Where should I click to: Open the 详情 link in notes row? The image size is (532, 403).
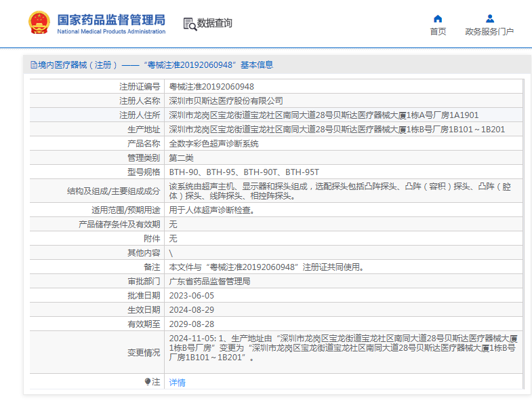[177, 383]
